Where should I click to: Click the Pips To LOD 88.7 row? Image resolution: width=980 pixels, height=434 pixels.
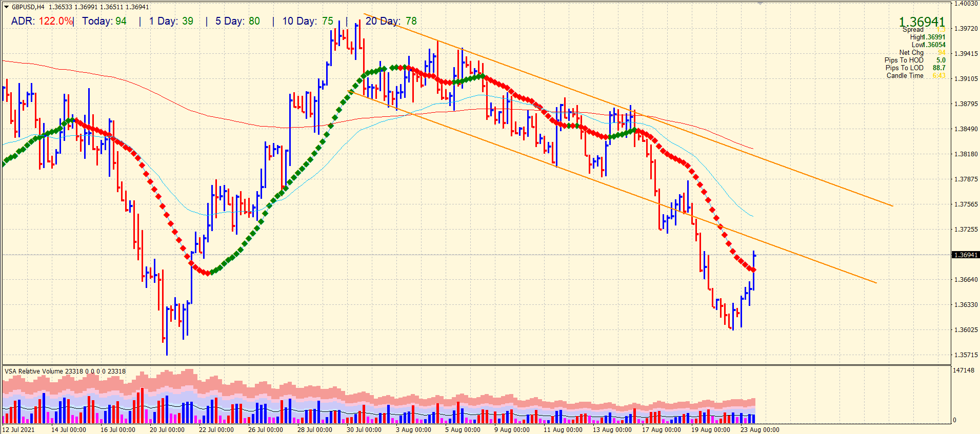915,68
